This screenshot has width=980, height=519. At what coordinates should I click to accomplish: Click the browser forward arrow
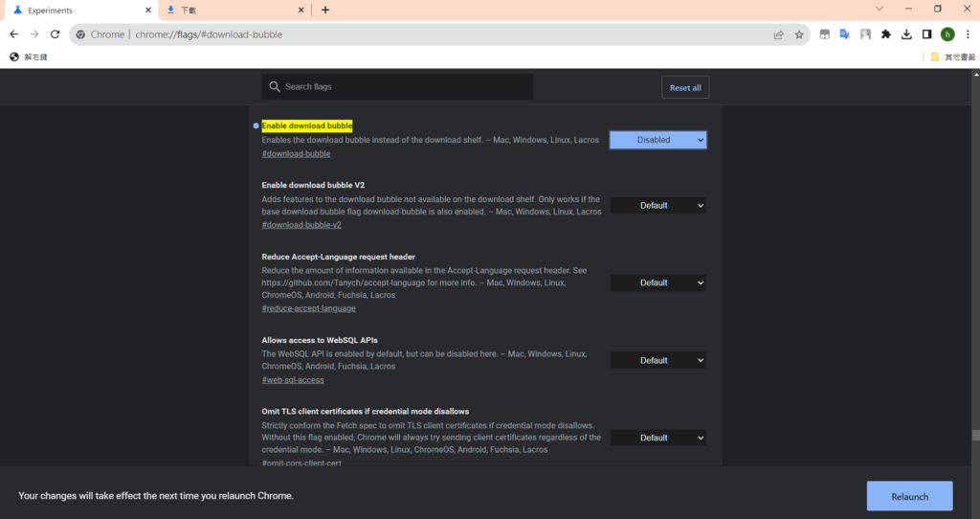[x=34, y=34]
